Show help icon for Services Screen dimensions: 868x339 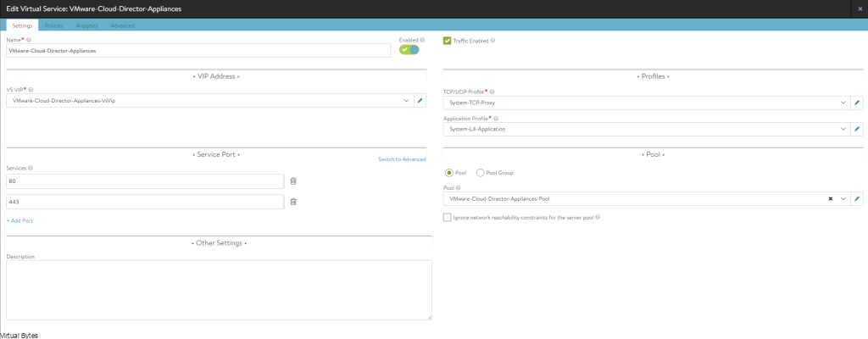point(30,168)
